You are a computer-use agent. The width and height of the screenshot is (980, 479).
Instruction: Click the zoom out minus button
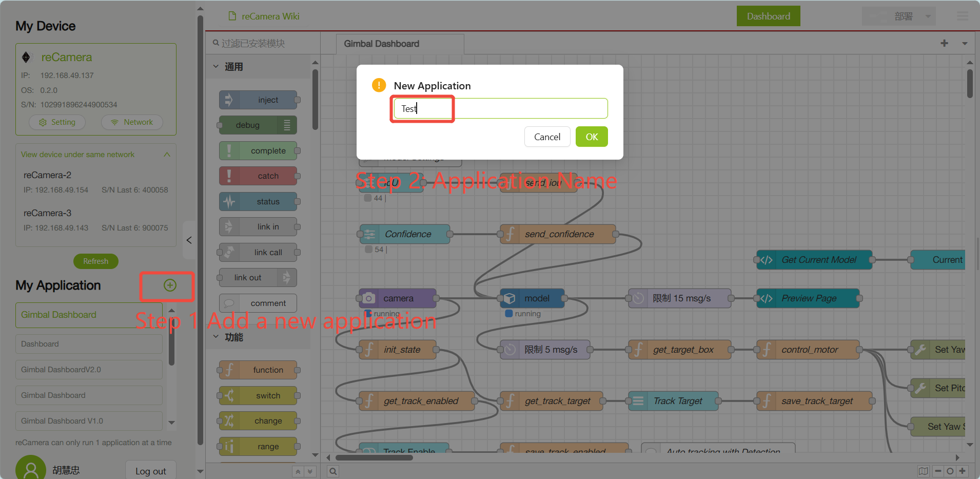(x=938, y=471)
